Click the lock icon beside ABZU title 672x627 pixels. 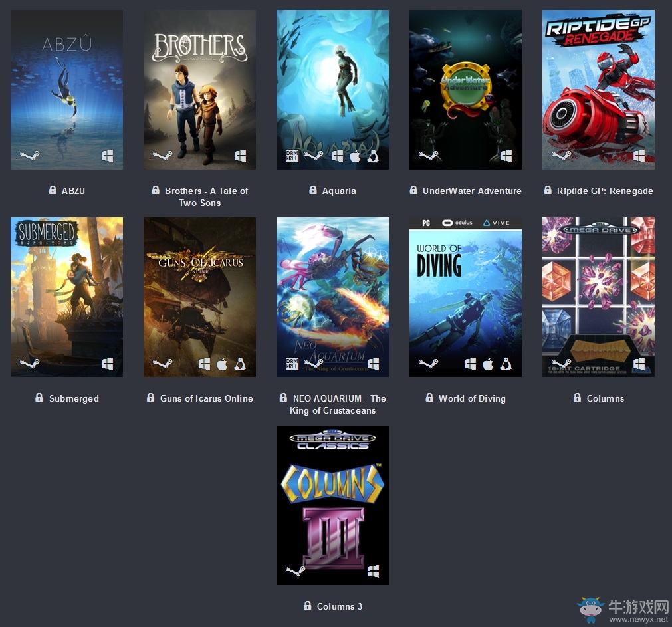pos(53,190)
